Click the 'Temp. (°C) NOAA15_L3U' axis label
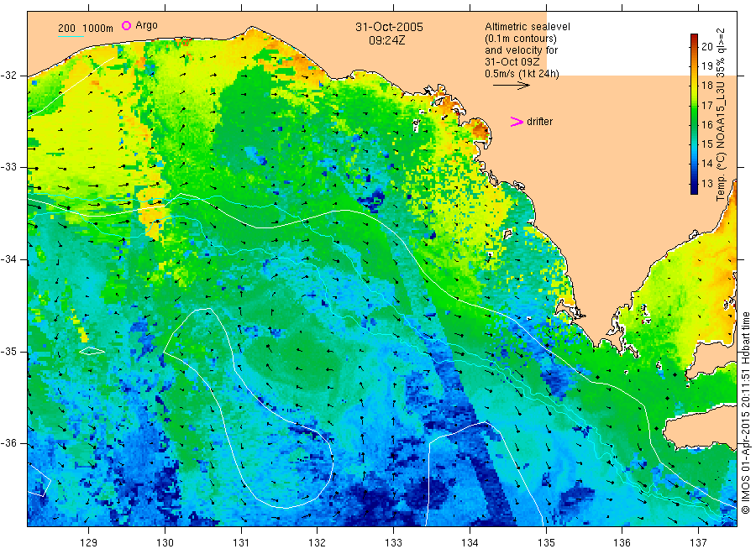This screenshot has height=554, width=756. [x=721, y=142]
